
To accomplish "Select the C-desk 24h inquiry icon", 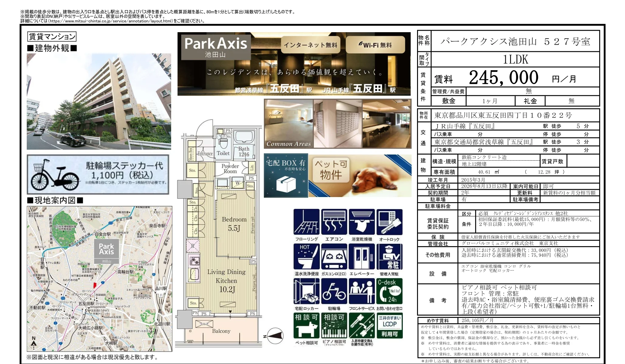I will click(389, 291).
